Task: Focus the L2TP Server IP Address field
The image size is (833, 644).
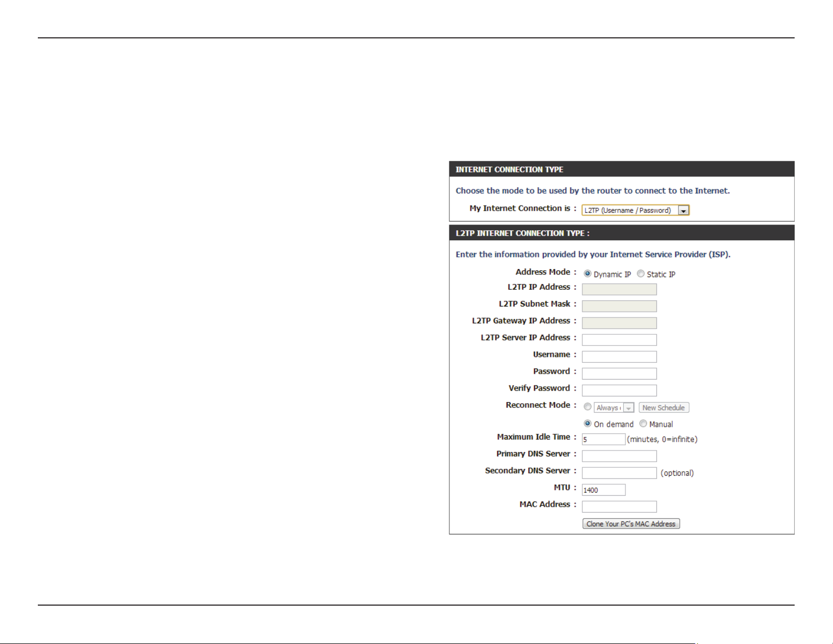Action: click(x=619, y=340)
